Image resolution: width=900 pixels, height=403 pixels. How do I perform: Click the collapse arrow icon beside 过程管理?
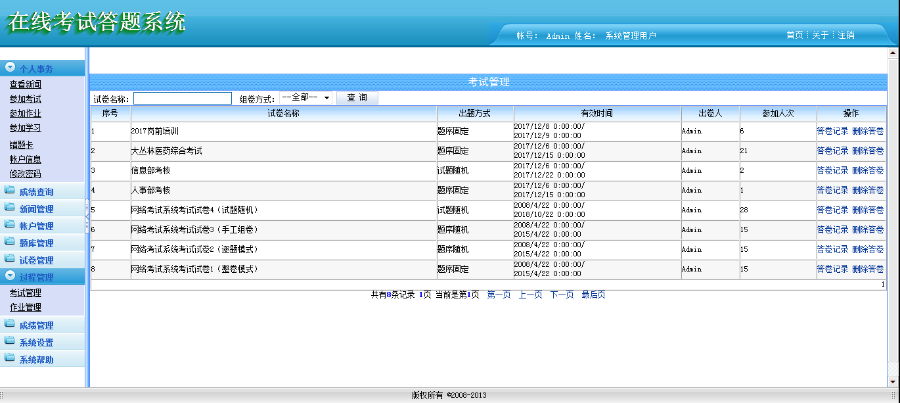tap(10, 276)
